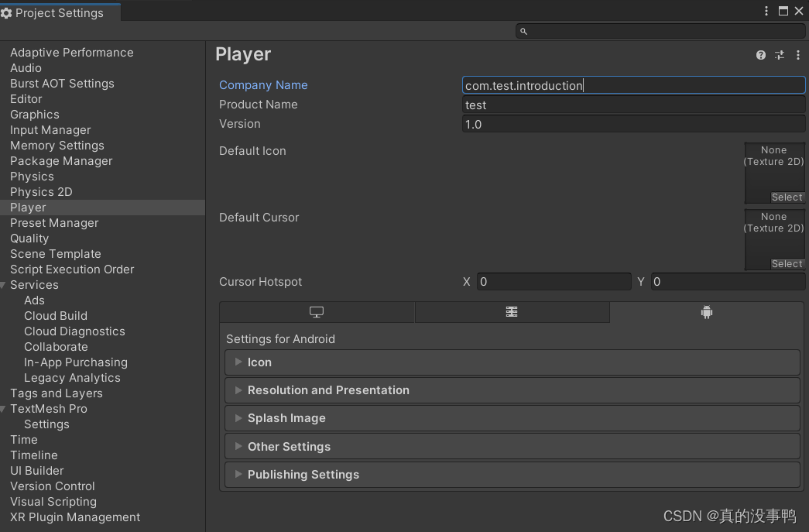
Task: Click the search magnifier icon
Action: click(523, 32)
